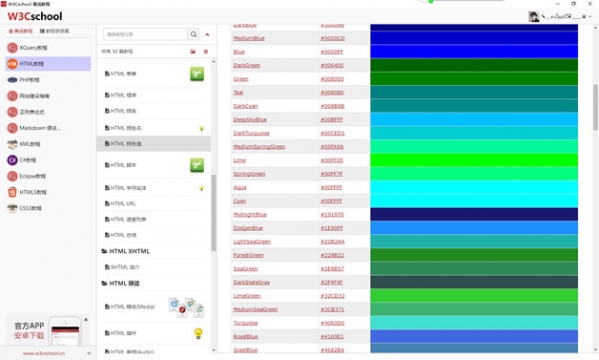
Task: Click inside the tutorial search field
Action: [x=145, y=34]
